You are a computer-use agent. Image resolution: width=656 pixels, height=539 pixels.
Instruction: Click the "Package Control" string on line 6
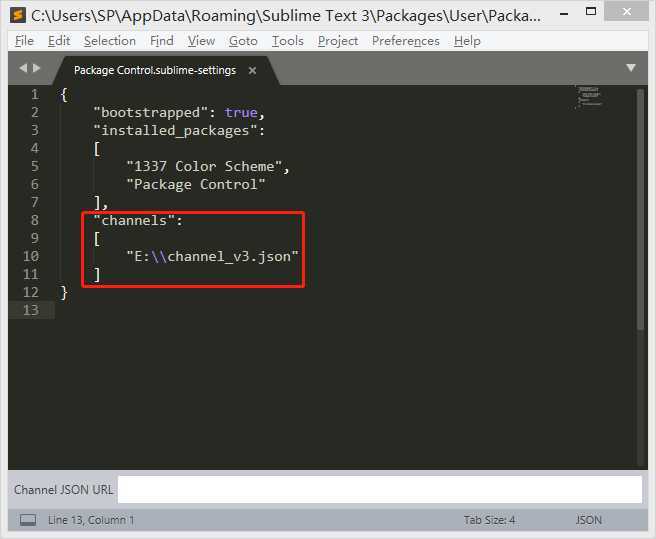[196, 185]
